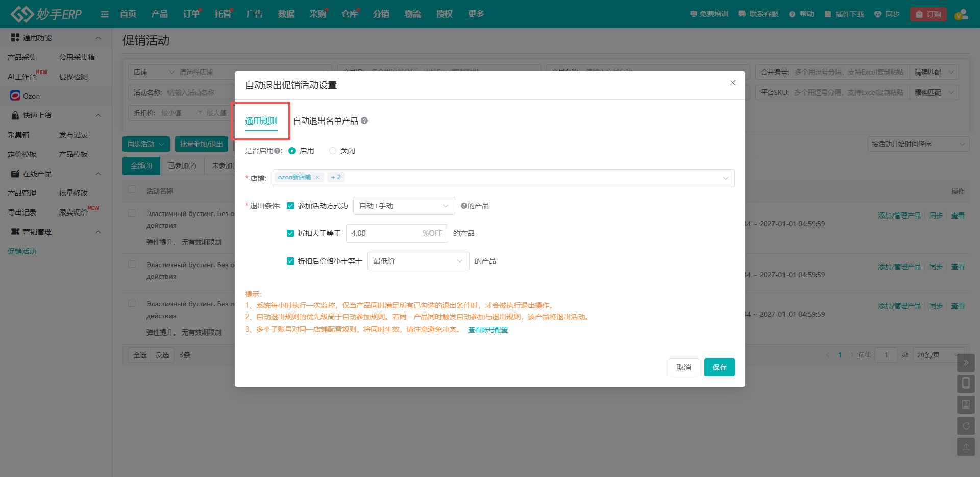
Task: Remove ozon新店铺 tag with its x icon
Action: [x=317, y=177]
